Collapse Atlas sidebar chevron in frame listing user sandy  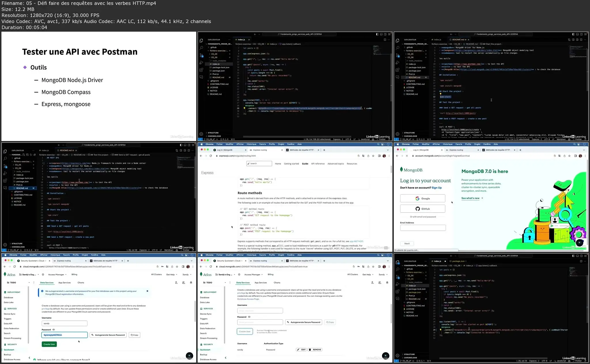226,358
